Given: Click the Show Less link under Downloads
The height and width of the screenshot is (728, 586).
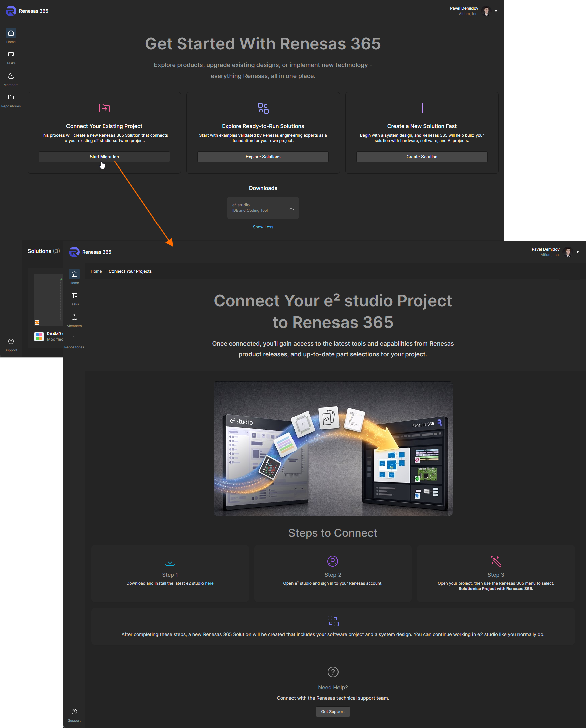Looking at the screenshot, I should click(x=263, y=227).
